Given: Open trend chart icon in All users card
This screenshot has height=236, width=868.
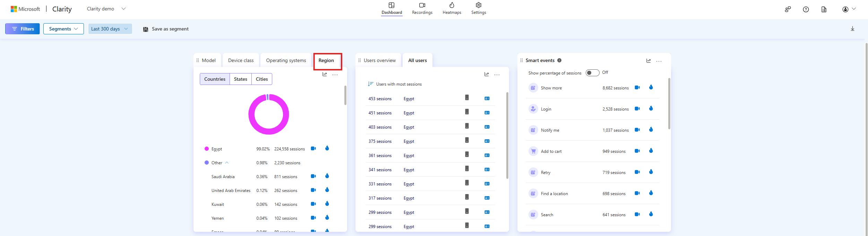Looking at the screenshot, I should point(487,75).
